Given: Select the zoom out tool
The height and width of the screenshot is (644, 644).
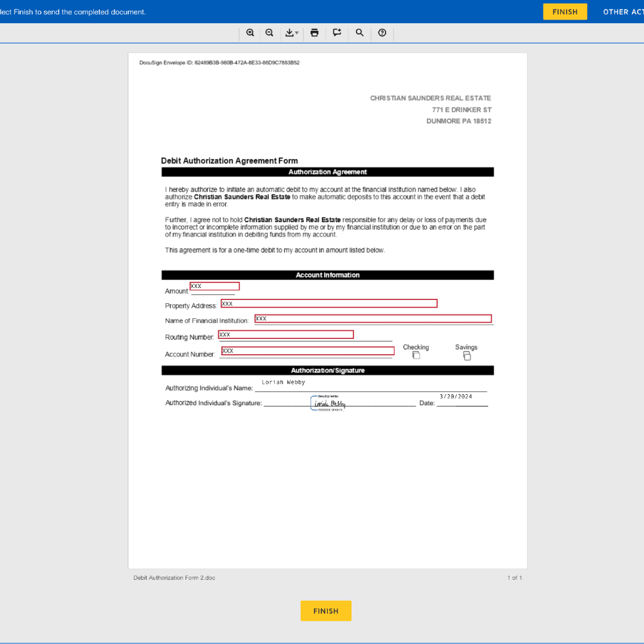Looking at the screenshot, I should pos(269,33).
